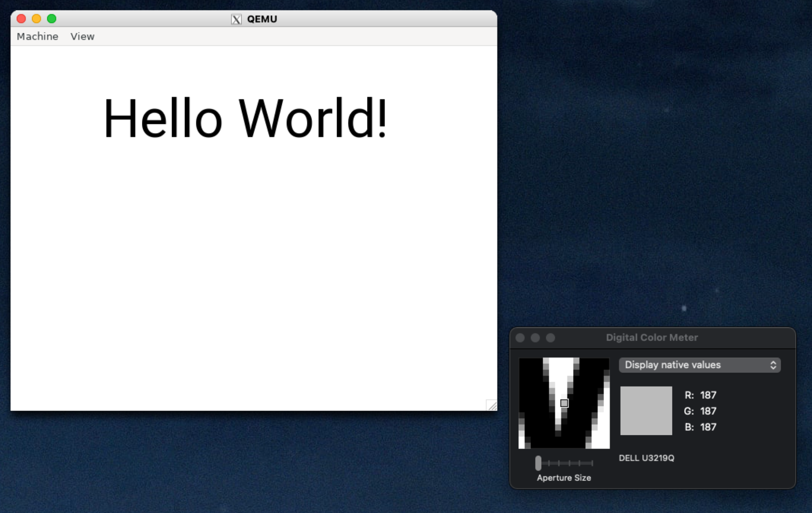Open the View menu in QEMU
The width and height of the screenshot is (812, 513).
[82, 36]
